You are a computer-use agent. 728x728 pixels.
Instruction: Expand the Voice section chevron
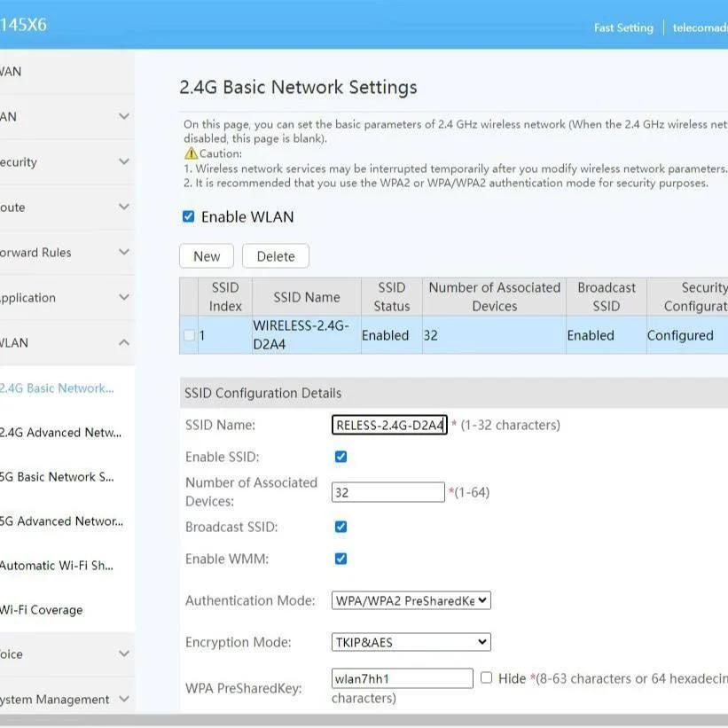(123, 654)
